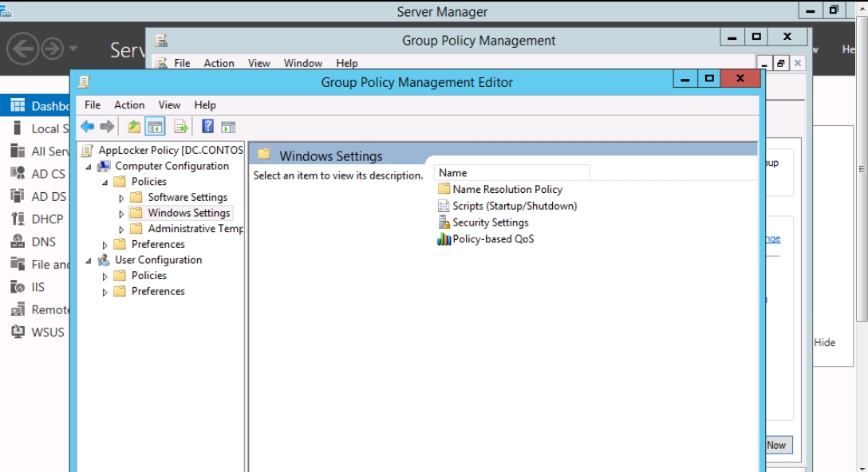Select the AppLocker Policy root node
The width and height of the screenshot is (868, 472).
170,150
